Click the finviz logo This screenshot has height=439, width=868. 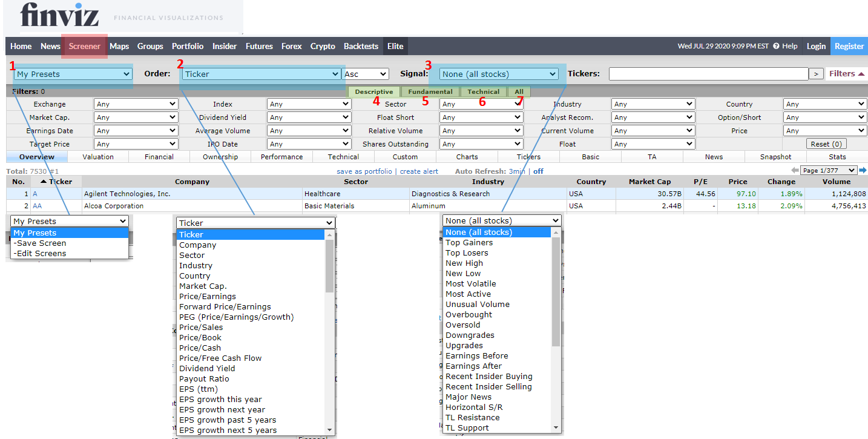pyautogui.click(x=59, y=15)
